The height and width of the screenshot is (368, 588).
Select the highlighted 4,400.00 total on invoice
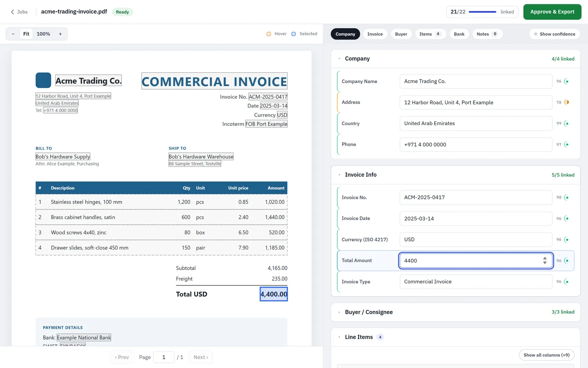click(x=274, y=294)
